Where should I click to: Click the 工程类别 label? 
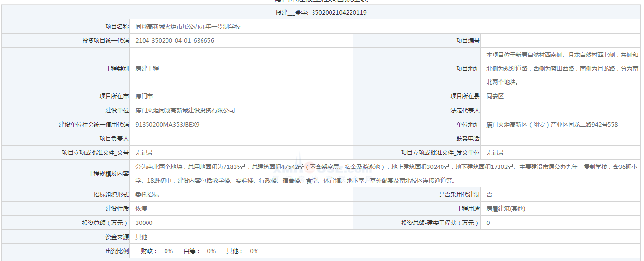(x=117, y=69)
